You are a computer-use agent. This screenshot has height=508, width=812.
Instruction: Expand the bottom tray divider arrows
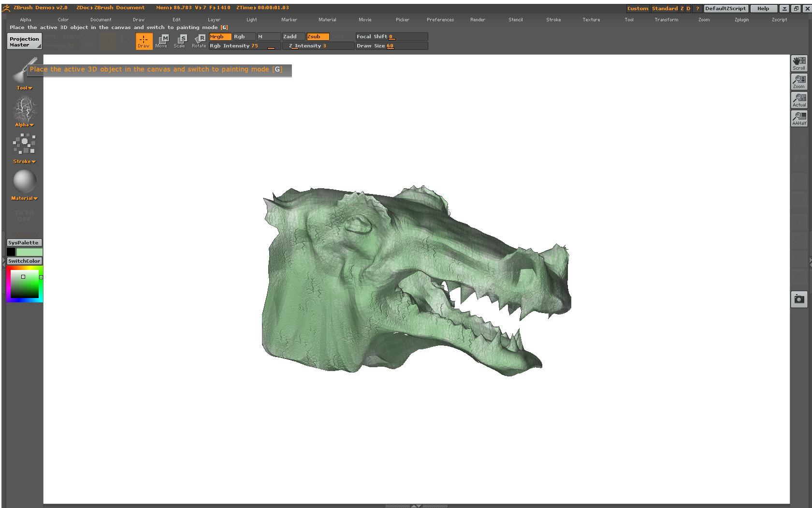click(415, 506)
